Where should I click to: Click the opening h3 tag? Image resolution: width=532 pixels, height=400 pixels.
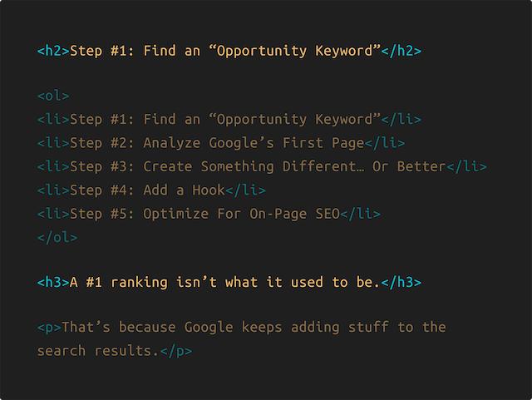(53, 283)
